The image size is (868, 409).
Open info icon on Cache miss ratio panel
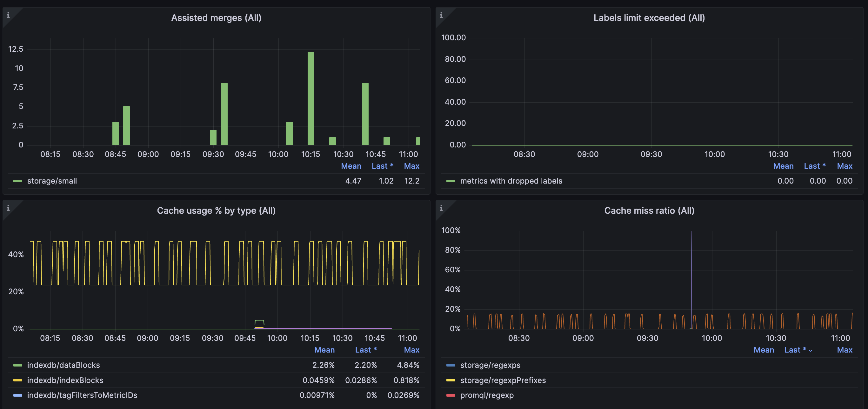click(x=441, y=208)
